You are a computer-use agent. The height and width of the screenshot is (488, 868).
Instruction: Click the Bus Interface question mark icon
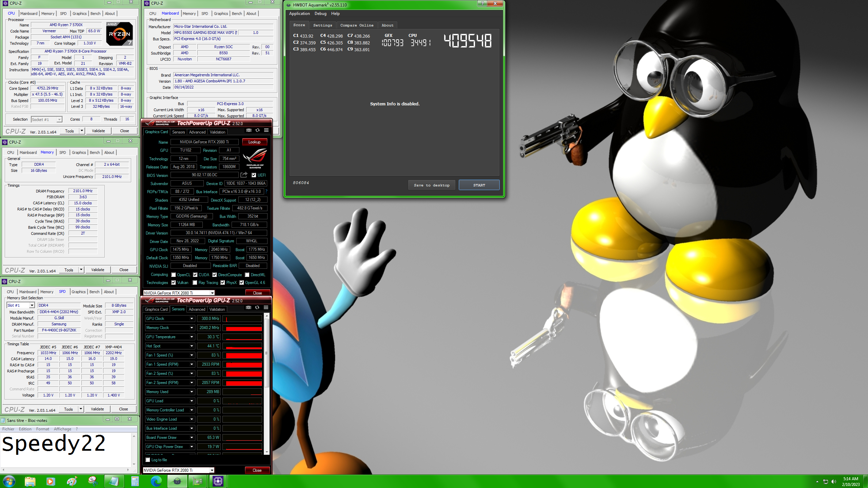(267, 191)
